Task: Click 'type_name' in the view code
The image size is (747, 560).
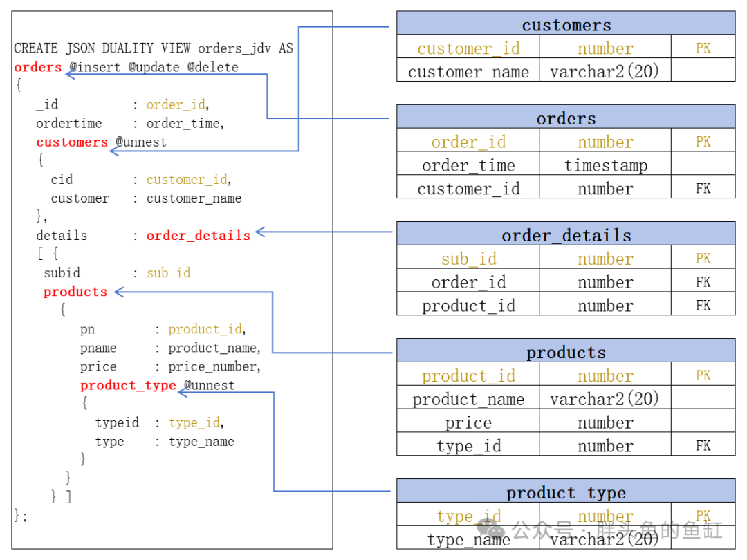Action: pyautogui.click(x=201, y=441)
